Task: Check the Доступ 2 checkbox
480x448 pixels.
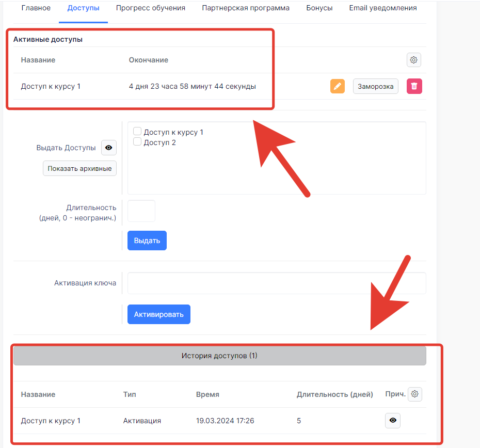Action: [137, 142]
